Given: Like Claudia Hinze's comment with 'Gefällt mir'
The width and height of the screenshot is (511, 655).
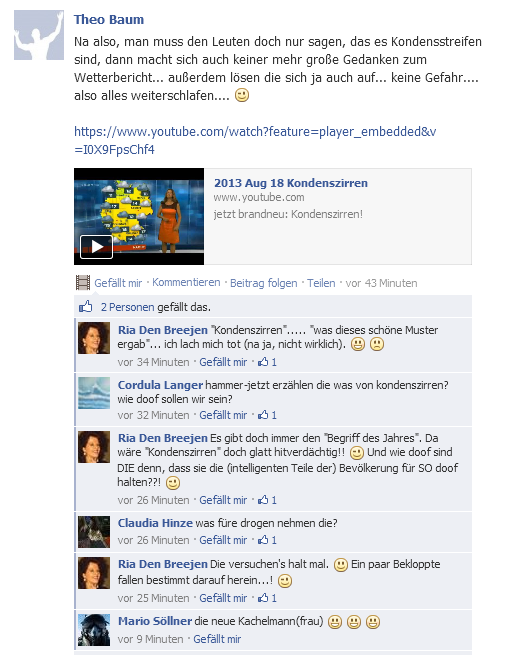Looking at the screenshot, I should (x=223, y=540).
